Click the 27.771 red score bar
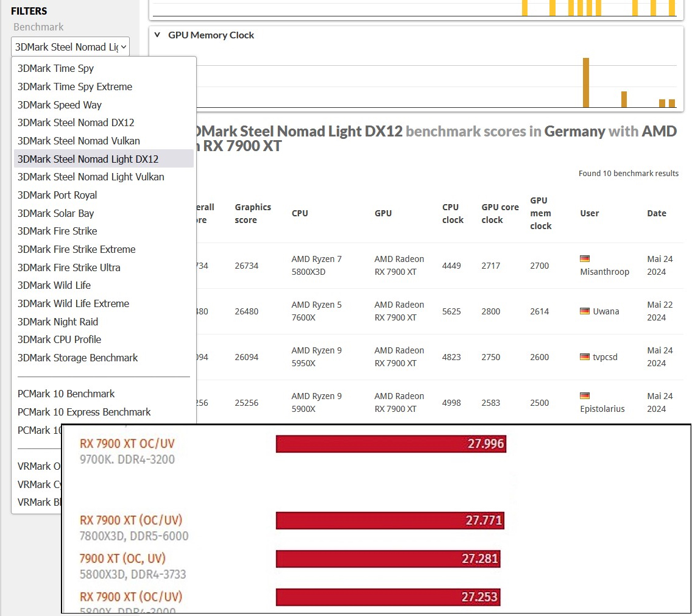Screen dimensions: 692x616 [x=390, y=520]
